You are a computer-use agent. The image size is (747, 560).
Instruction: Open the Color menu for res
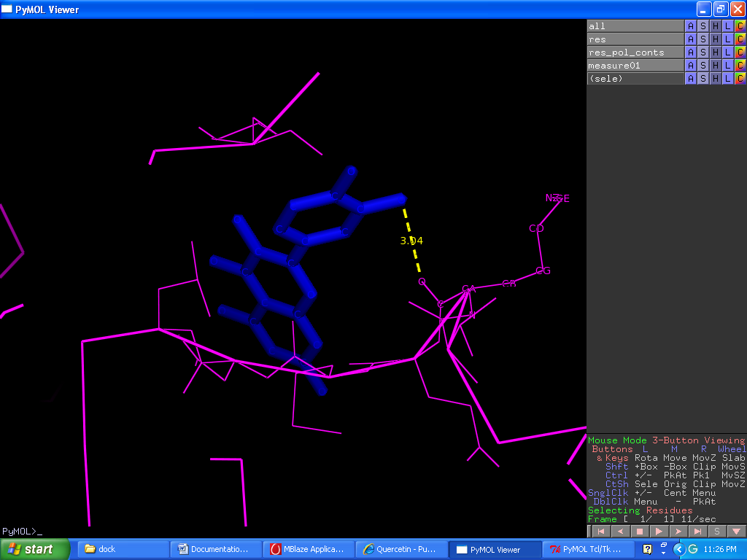click(740, 39)
